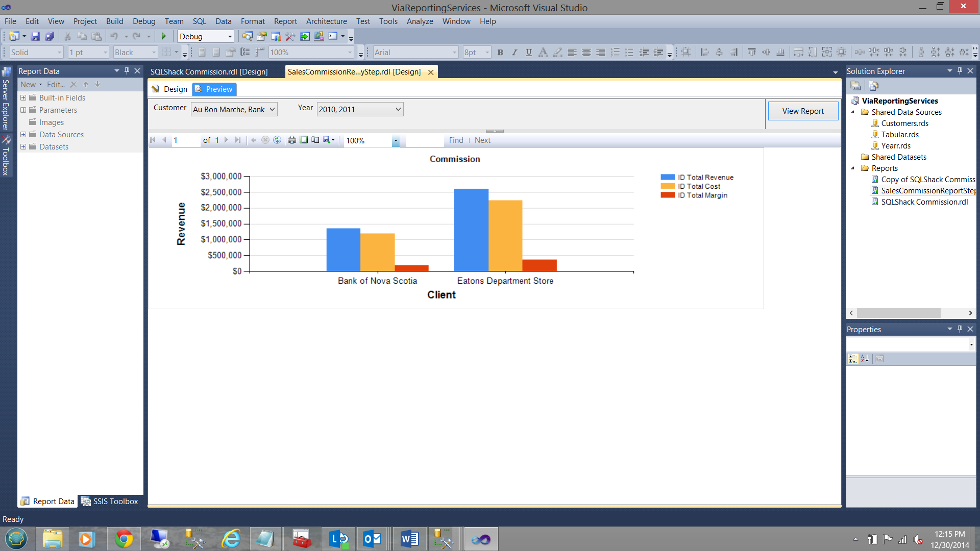Open the Customer parameter dropdown
Screen dimensions: 980x551
[x=272, y=109]
